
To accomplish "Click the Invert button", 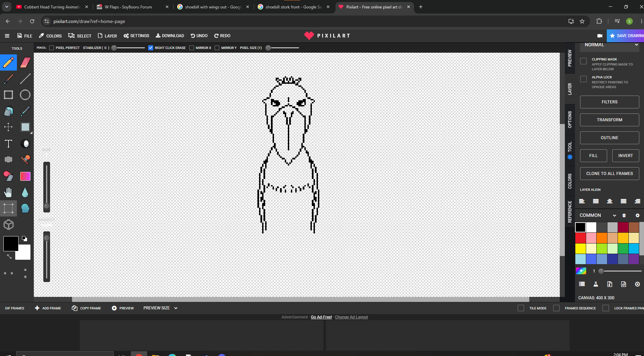I will (625, 156).
